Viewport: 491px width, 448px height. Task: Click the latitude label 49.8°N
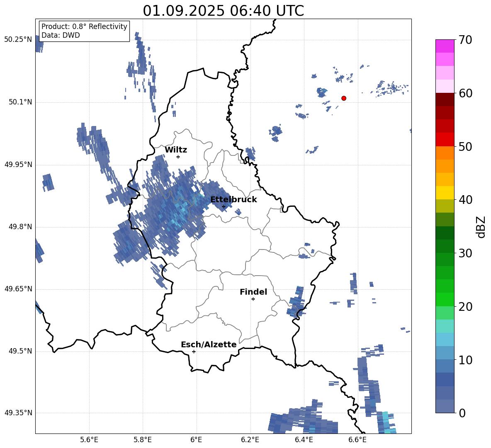coord(20,227)
